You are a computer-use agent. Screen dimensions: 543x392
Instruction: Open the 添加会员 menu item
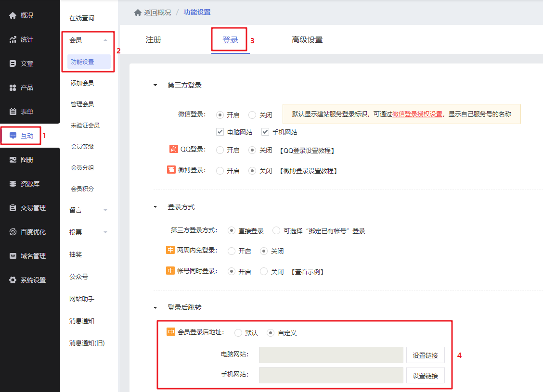coord(82,83)
